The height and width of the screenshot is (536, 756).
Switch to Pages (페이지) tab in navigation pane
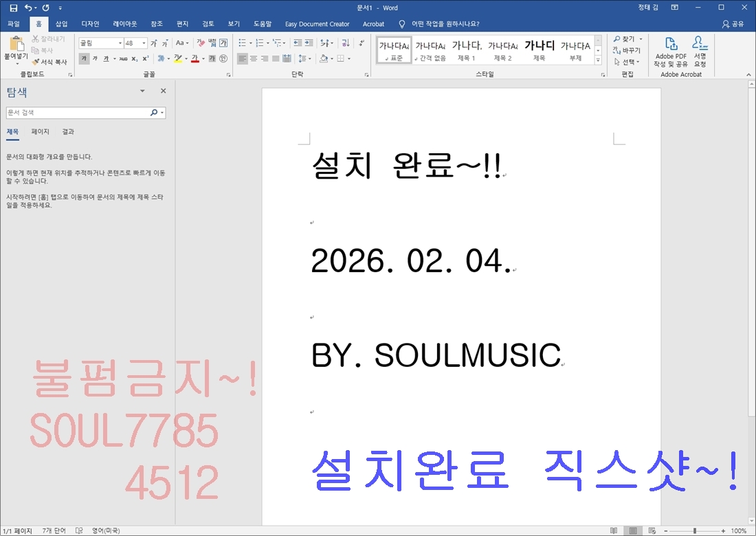40,132
